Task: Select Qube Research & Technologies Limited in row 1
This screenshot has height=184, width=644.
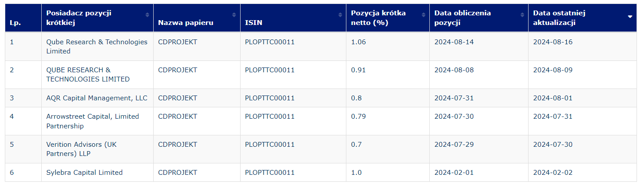Action: [97, 46]
